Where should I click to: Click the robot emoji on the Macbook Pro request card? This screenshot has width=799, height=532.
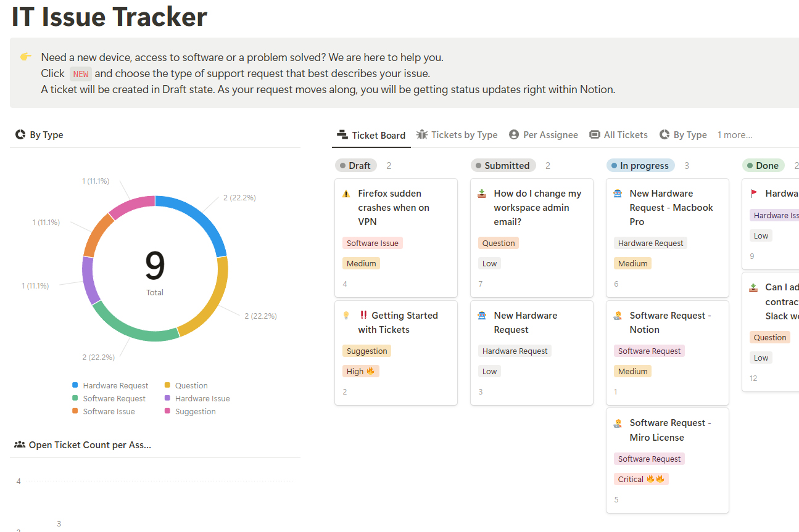point(618,193)
